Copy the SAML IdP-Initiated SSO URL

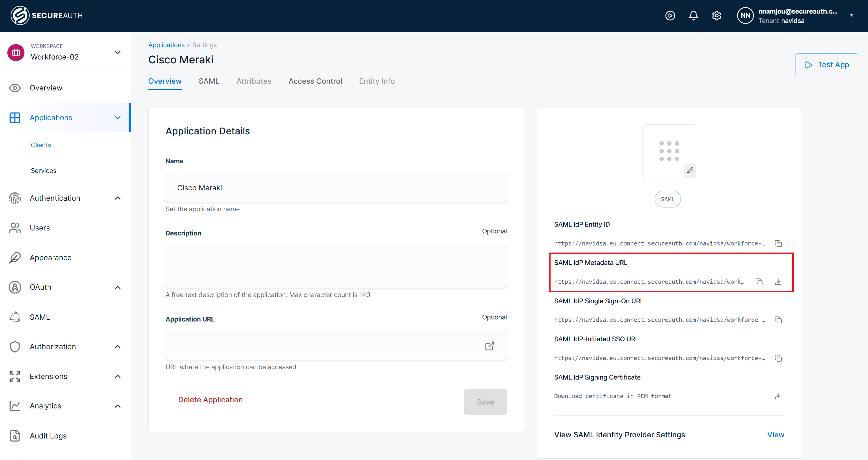coord(778,358)
